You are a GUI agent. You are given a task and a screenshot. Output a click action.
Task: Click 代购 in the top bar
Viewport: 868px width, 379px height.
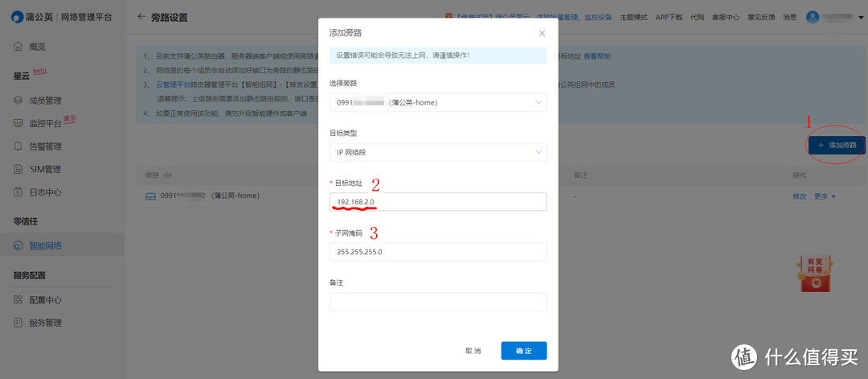tap(697, 17)
